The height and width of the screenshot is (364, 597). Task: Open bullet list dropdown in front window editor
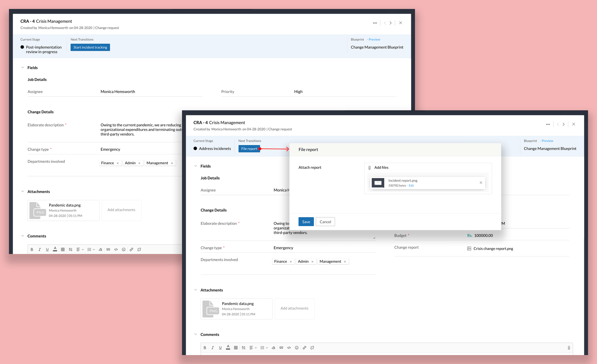point(264,348)
